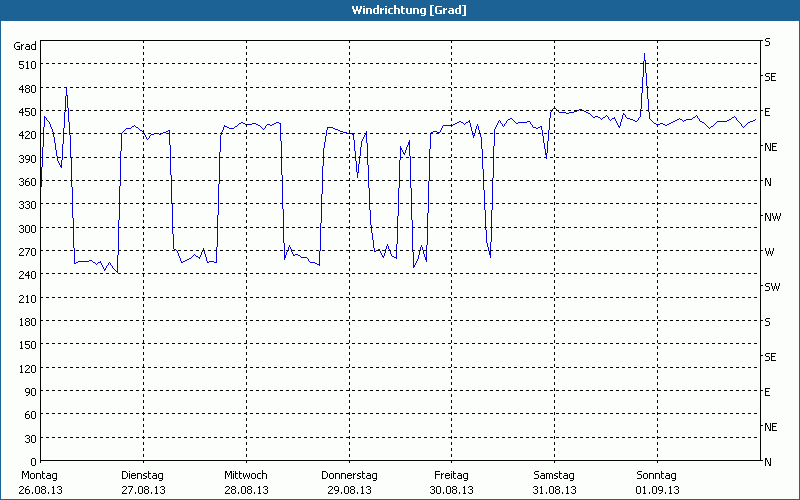Screen dimensions: 800x500
Task: Click the NW compass direction label
Action: (771, 217)
